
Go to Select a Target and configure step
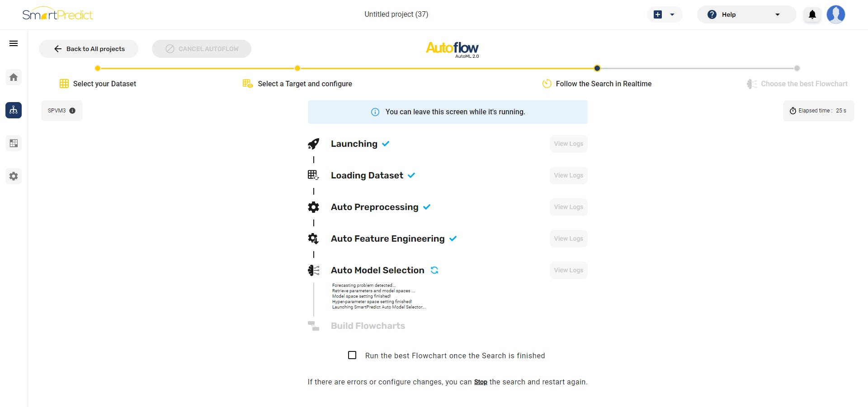point(305,84)
